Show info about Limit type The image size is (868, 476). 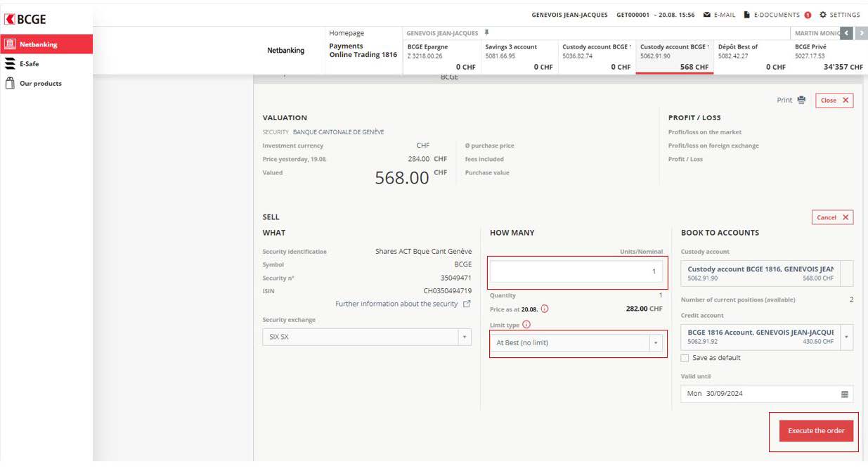(x=526, y=325)
